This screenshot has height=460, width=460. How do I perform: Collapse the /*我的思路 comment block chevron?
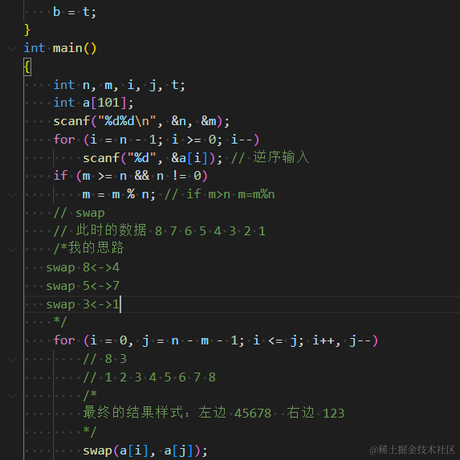click(x=12, y=249)
